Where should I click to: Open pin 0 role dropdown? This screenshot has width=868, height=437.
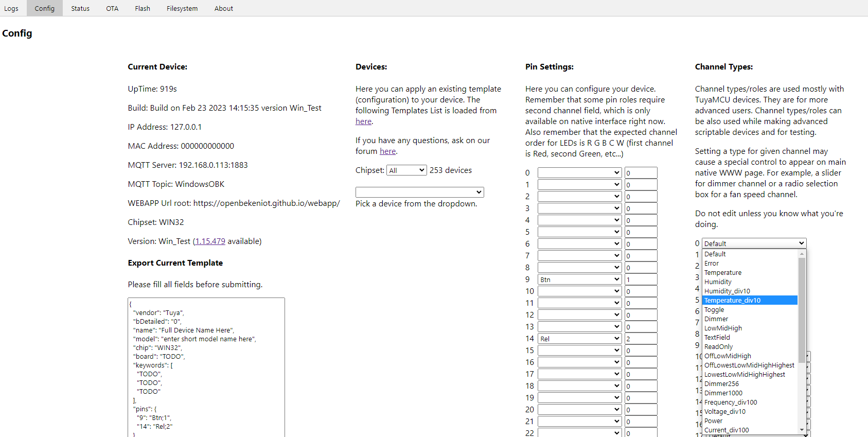[x=580, y=172]
